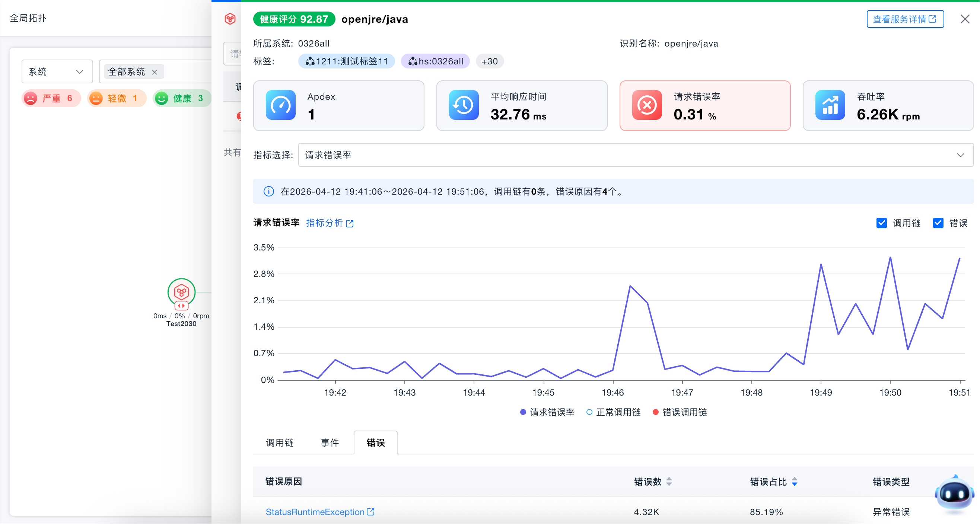Viewport: 980px width, 524px height.
Task: Click the 19:46 chart time marker
Action: tap(613, 392)
